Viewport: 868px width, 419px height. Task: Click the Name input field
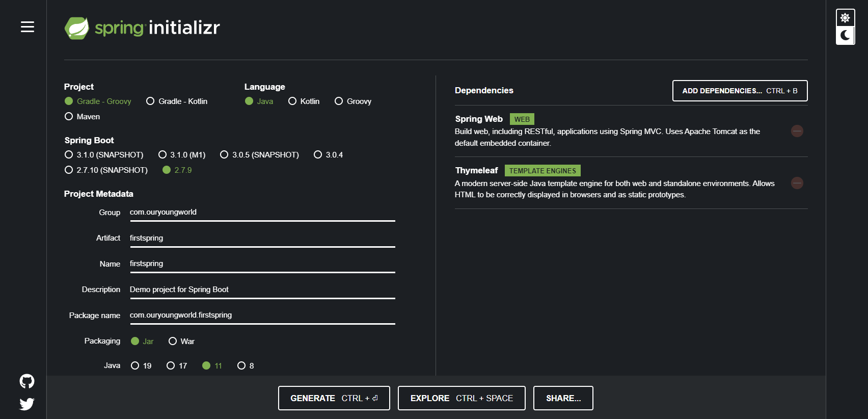pyautogui.click(x=262, y=264)
